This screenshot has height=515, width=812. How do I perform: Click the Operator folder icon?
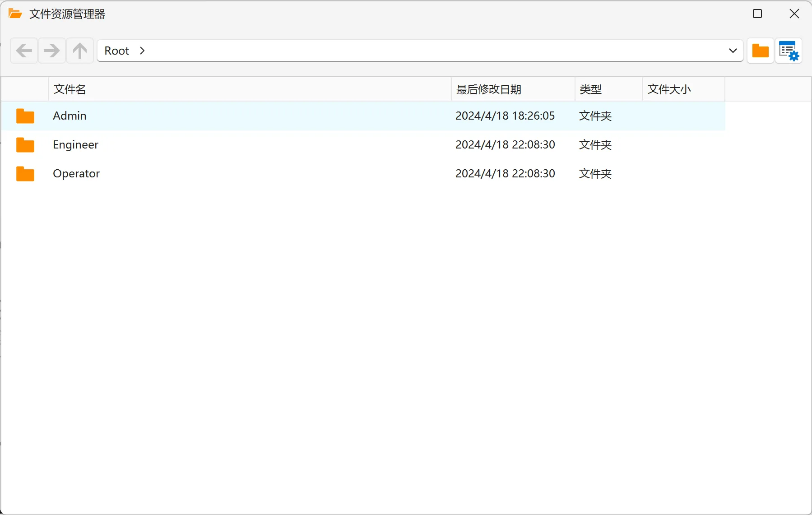click(x=25, y=174)
